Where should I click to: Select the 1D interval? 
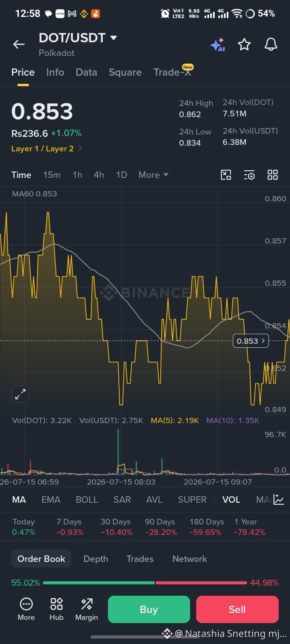tap(121, 175)
